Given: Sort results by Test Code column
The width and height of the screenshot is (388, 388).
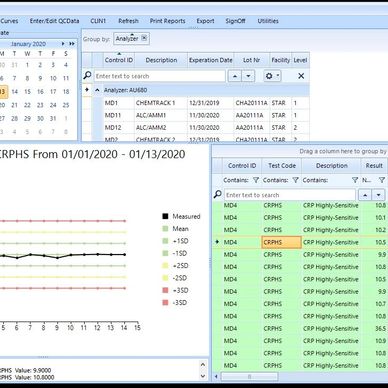Looking at the screenshot, I should point(282,166).
